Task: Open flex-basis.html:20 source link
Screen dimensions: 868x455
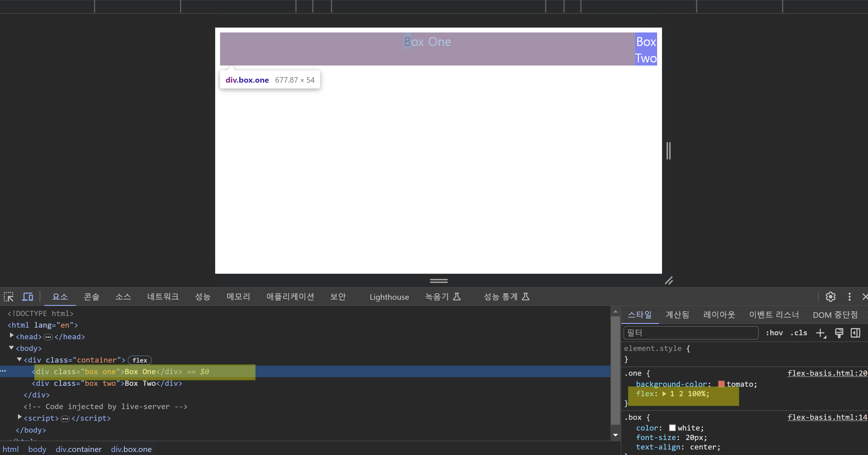Action: (x=827, y=373)
